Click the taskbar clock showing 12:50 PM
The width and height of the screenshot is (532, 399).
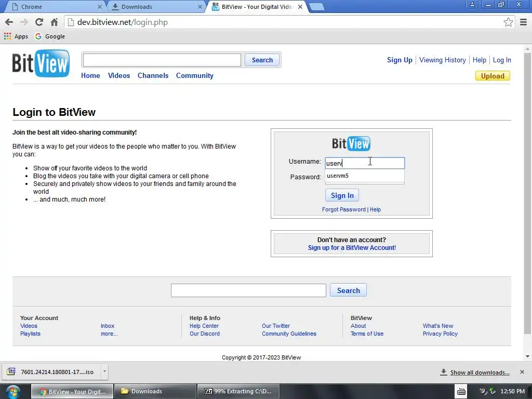[x=512, y=392]
